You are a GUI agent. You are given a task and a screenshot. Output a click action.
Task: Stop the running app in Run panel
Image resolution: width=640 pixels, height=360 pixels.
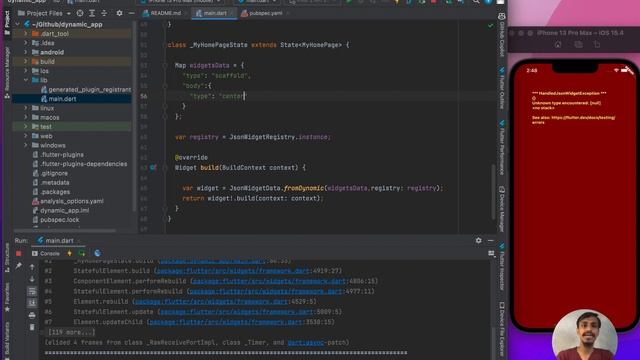click(19, 253)
